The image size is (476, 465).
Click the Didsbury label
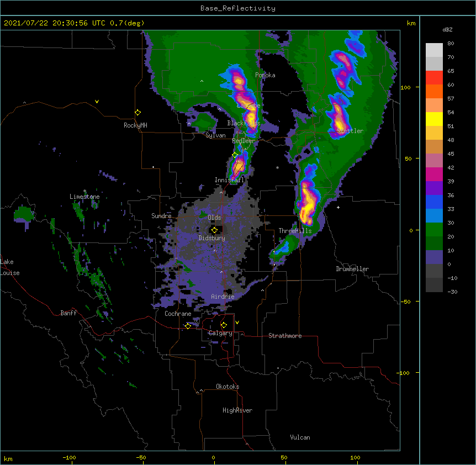tap(212, 238)
